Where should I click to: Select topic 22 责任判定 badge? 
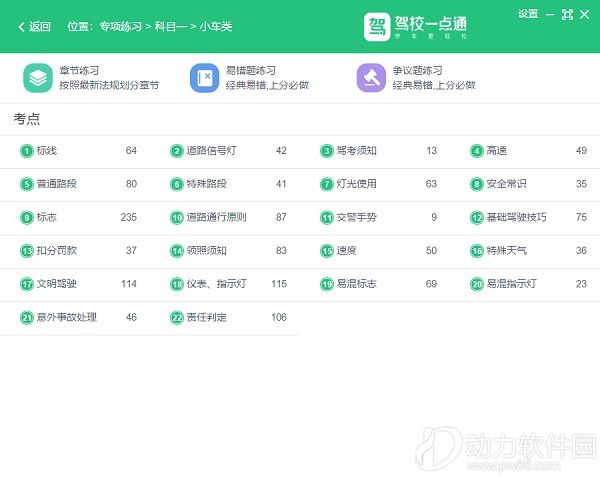click(x=177, y=317)
